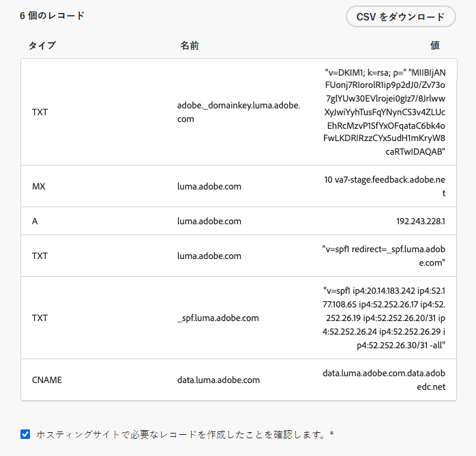The width and height of the screenshot is (476, 456).
Task: Click TXT type in the _spf.luma.adobe.com row
Action: point(40,318)
